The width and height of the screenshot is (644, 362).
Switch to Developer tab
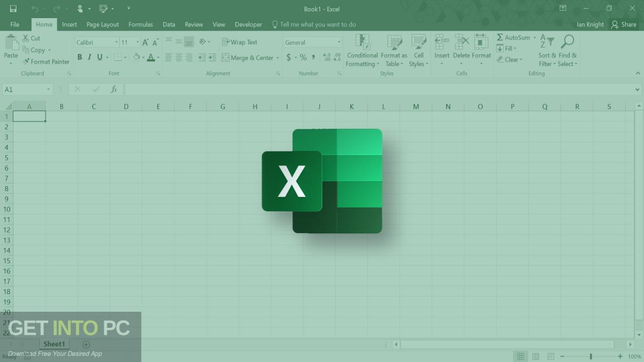249,24
